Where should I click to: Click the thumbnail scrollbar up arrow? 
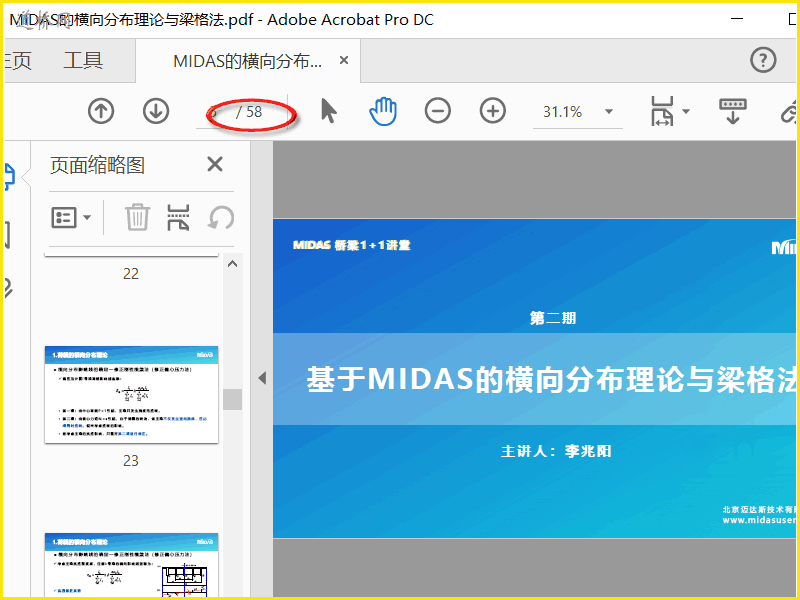coord(232,264)
